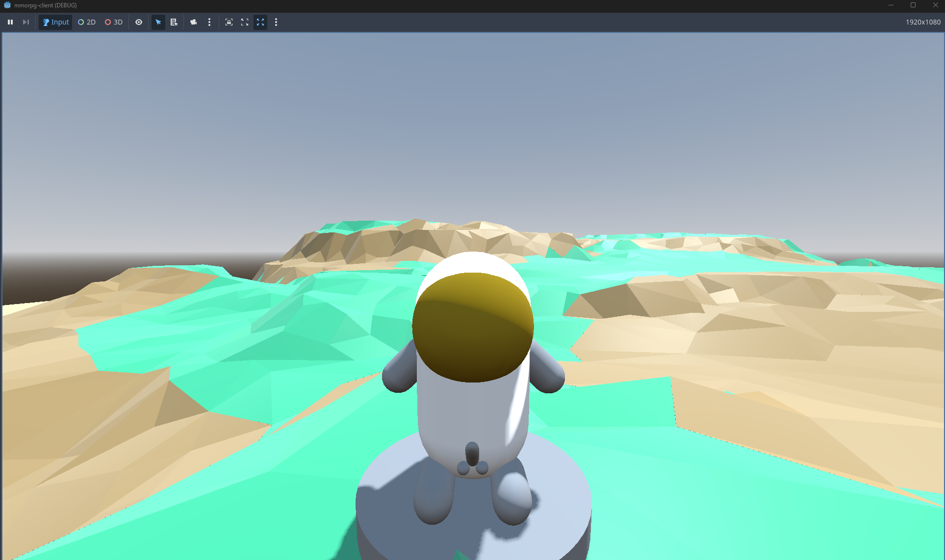Image resolution: width=945 pixels, height=560 pixels.
Task: Advance to the next frame
Action: (26, 22)
